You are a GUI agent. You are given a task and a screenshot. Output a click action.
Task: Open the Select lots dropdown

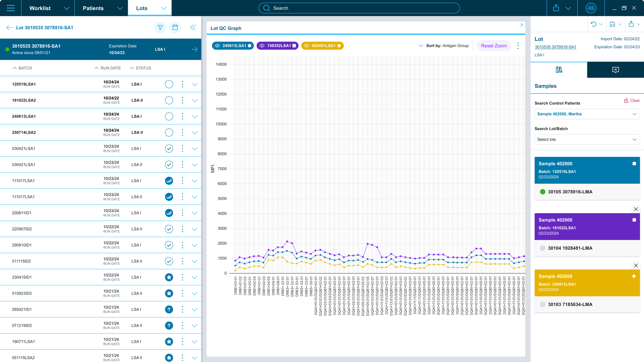587,139
